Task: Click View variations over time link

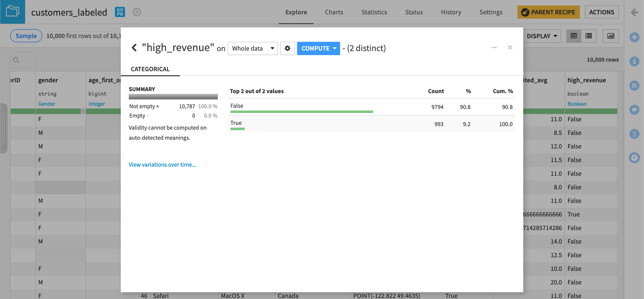Action: 162,165
